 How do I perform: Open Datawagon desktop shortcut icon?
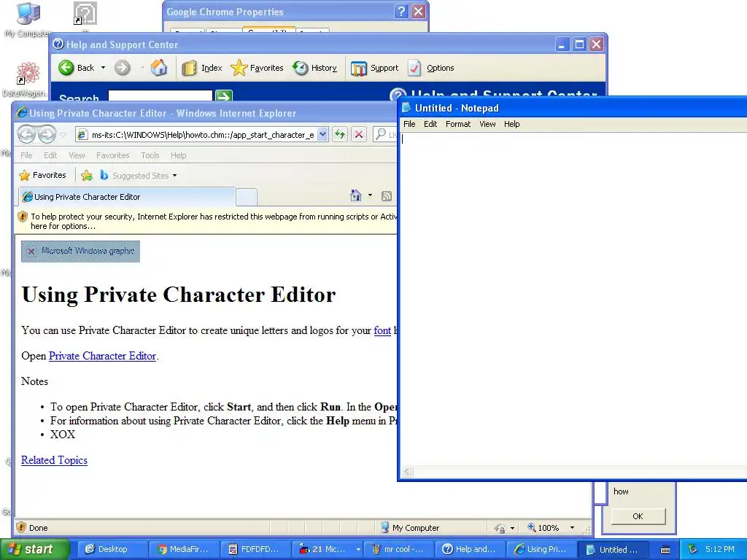26,79
